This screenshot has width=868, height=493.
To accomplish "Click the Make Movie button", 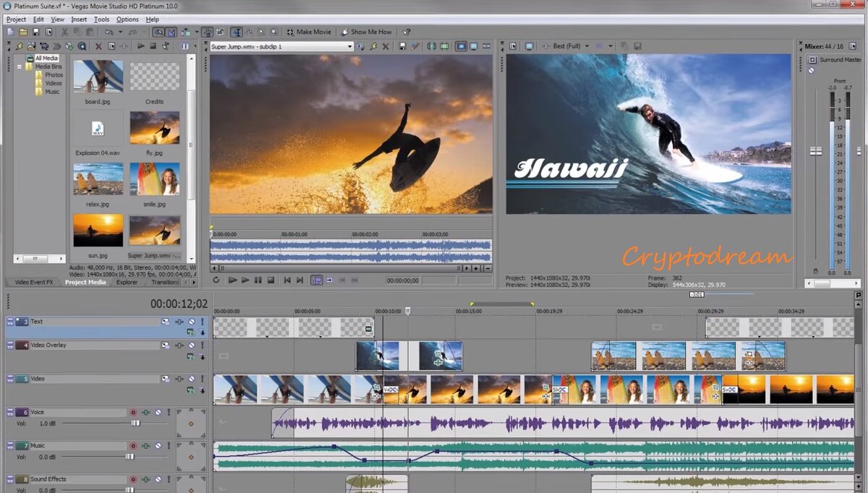I will click(309, 32).
